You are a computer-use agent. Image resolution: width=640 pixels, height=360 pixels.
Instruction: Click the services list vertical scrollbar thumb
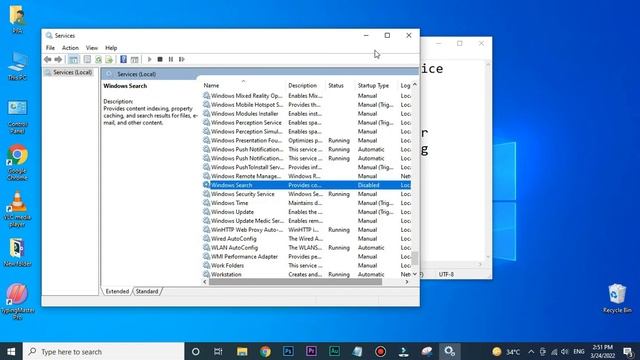click(415, 258)
